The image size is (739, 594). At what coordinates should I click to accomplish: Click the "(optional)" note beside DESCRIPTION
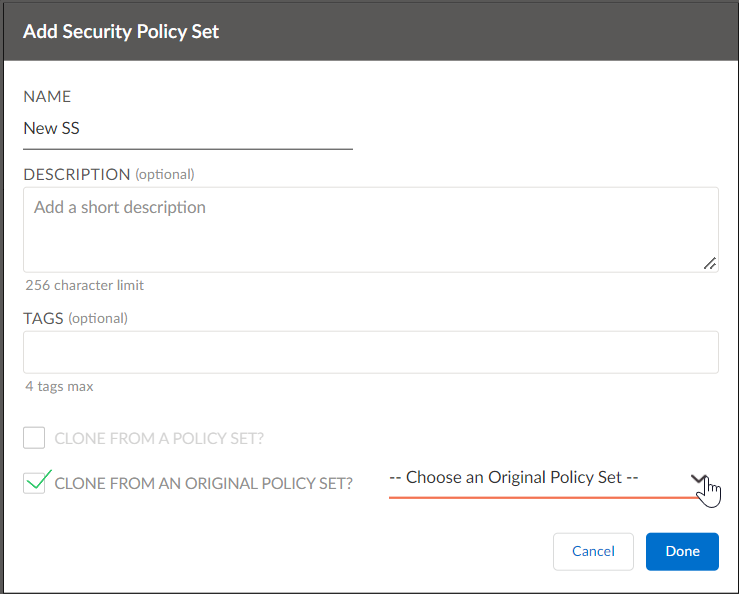[x=165, y=174]
